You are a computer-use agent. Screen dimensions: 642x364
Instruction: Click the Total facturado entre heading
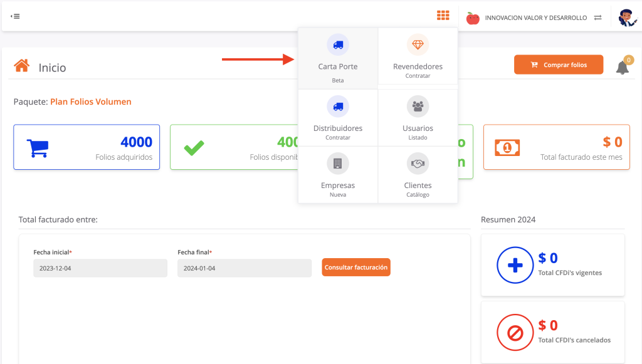pos(58,220)
